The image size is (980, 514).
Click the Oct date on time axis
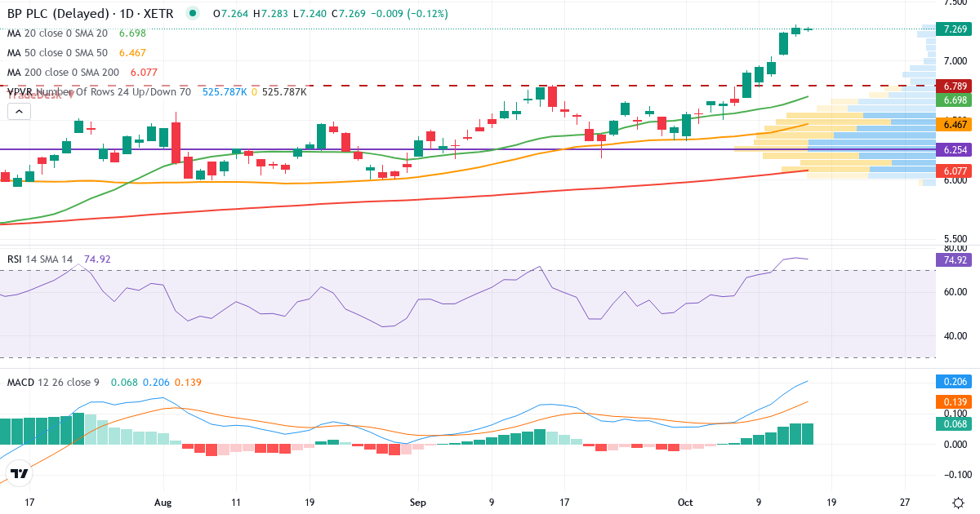point(684,503)
